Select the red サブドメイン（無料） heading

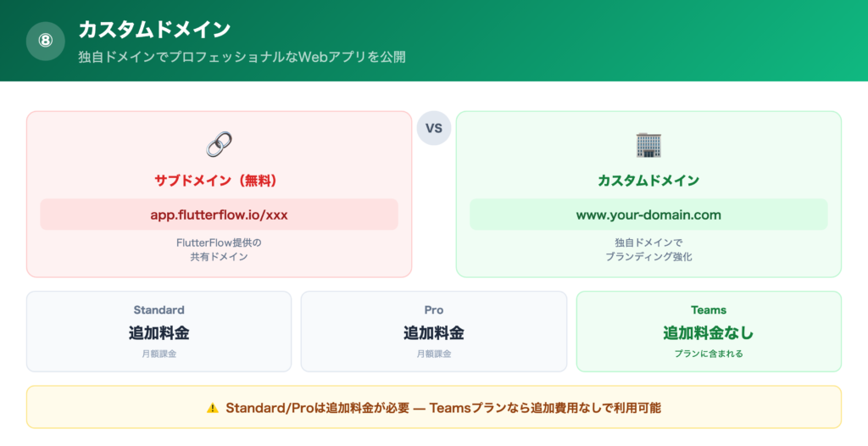219,180
